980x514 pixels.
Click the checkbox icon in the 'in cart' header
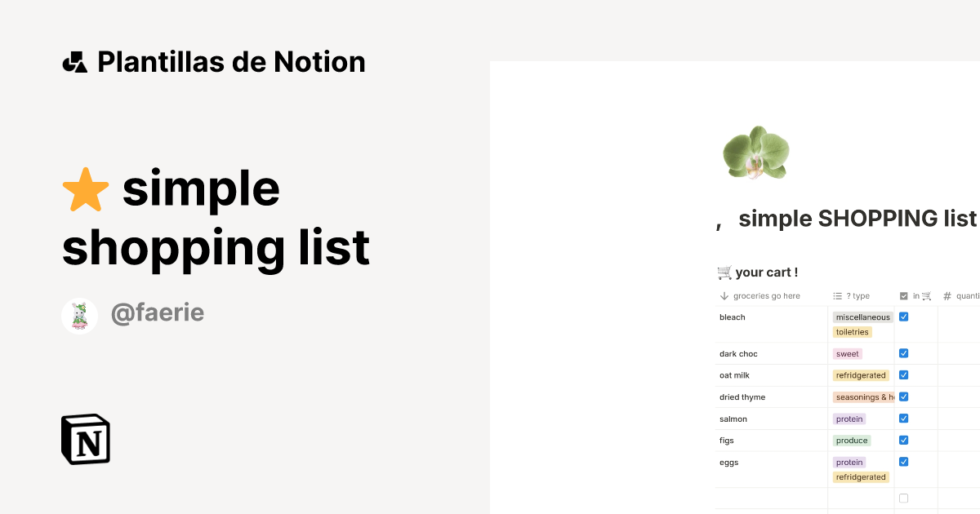tap(903, 295)
